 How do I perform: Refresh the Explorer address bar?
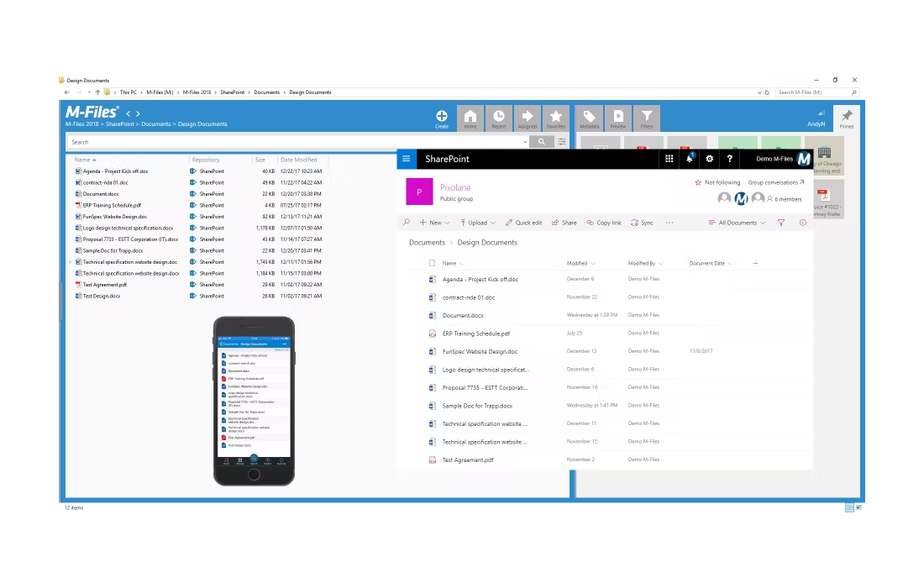click(767, 92)
